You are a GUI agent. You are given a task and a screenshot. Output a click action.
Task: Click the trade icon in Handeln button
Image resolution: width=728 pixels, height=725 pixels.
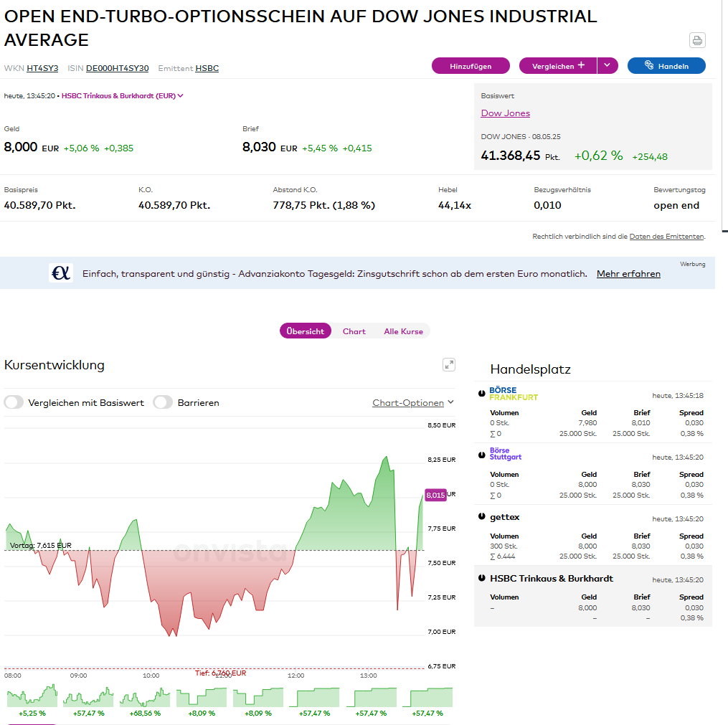(x=649, y=65)
